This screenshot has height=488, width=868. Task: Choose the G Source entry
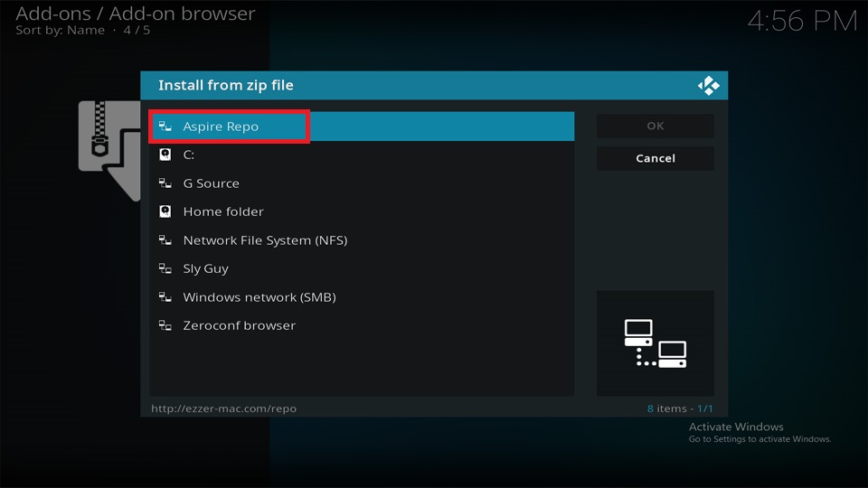coord(362,183)
